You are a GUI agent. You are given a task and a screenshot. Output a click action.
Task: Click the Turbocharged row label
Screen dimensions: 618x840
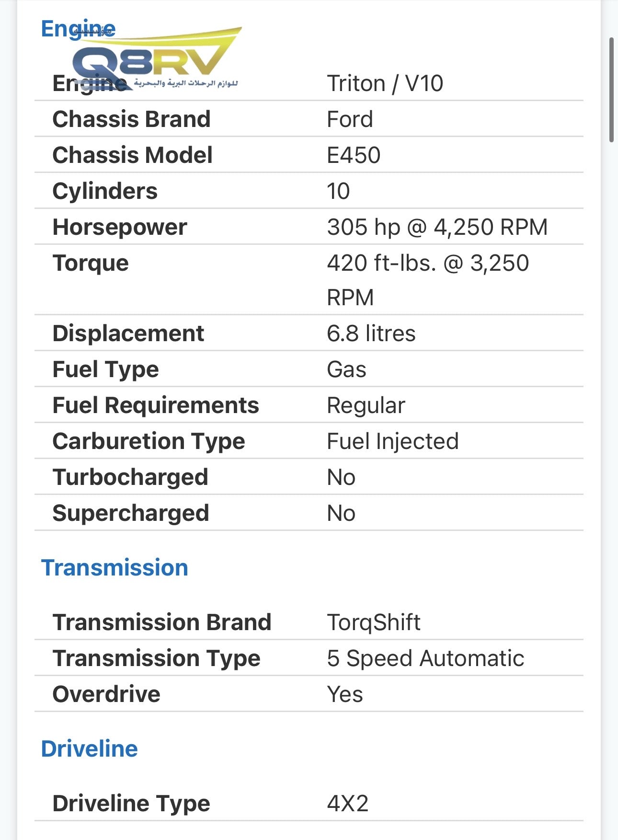(x=130, y=477)
